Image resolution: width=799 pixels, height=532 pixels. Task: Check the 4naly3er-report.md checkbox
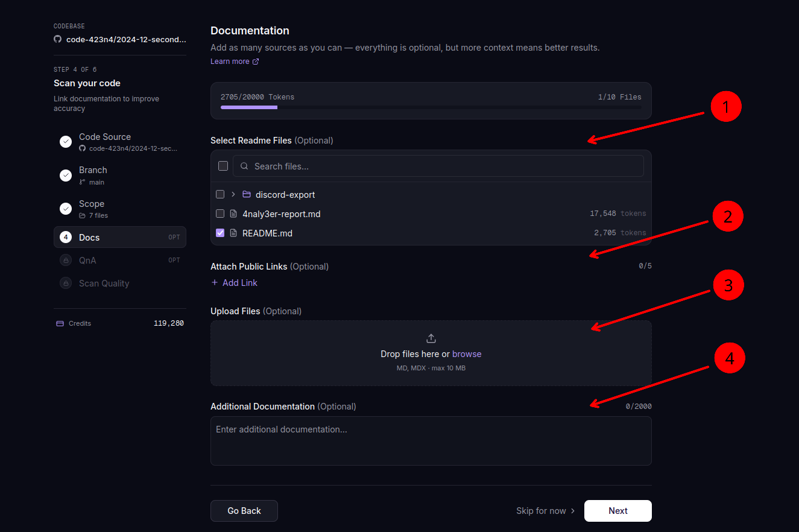point(220,214)
